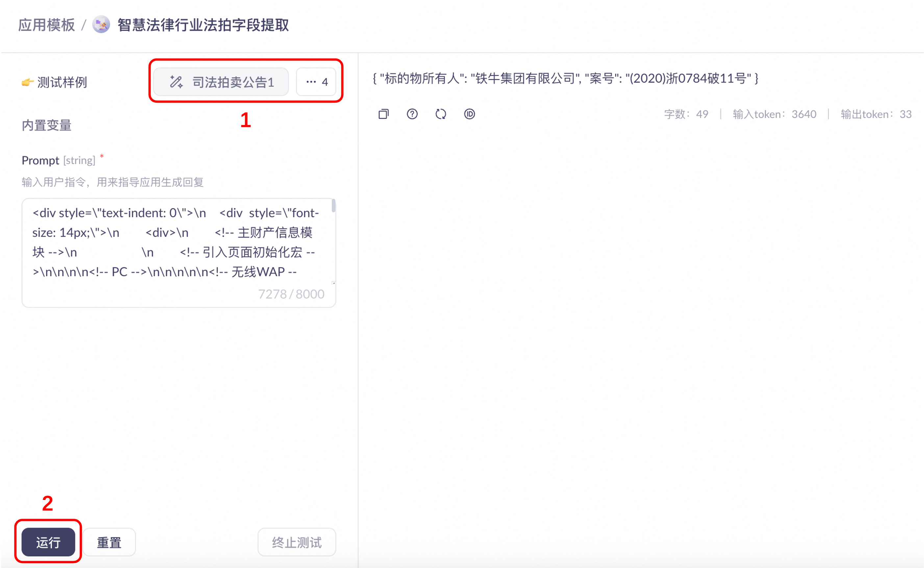This screenshot has height=568, width=924.
Task: Click the hint 输入用户指令,用来指导应用生成回复
Action: coord(113,182)
